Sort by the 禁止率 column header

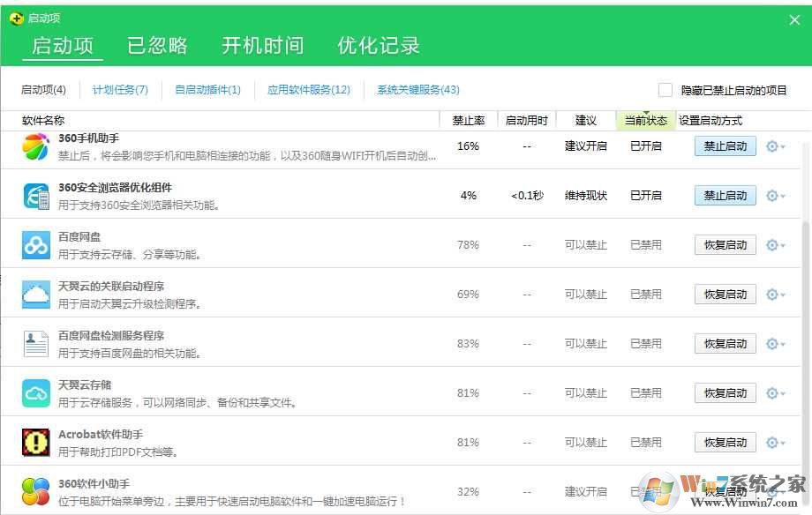468,121
